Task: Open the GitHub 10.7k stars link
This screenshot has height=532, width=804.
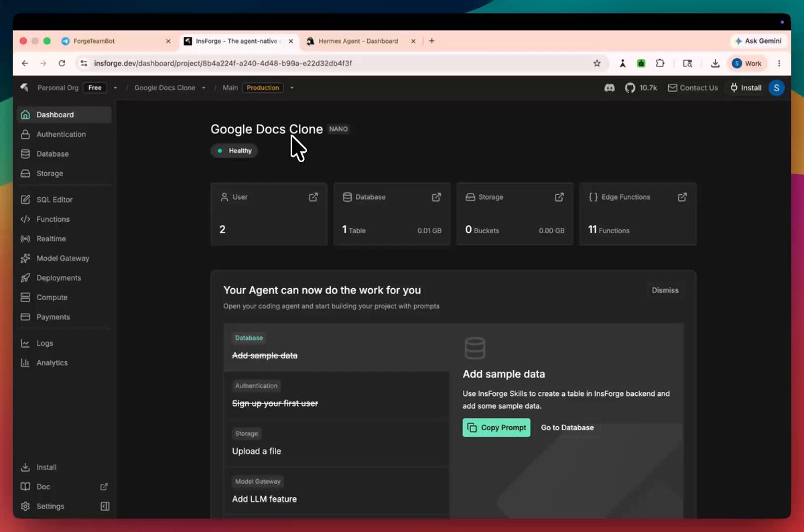Action: [x=641, y=88]
